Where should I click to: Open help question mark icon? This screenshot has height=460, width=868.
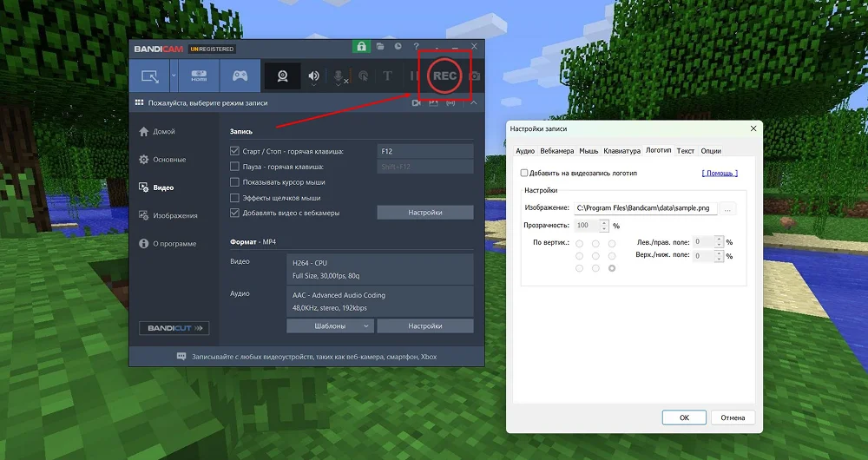(x=417, y=47)
